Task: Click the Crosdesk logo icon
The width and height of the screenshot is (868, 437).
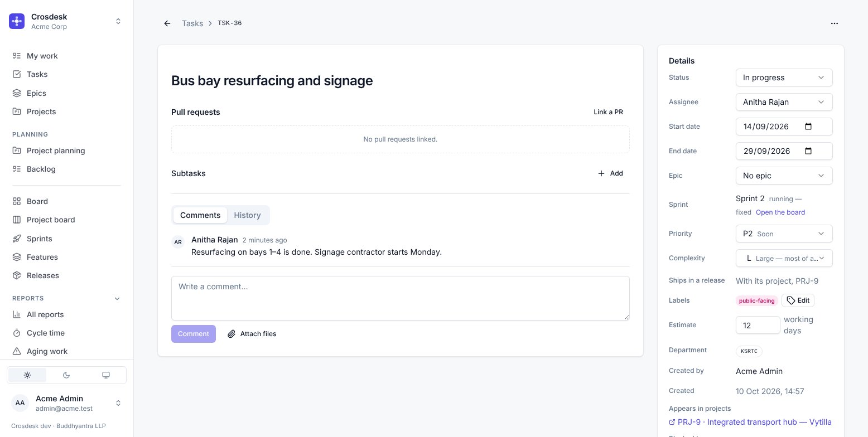Action: [17, 21]
